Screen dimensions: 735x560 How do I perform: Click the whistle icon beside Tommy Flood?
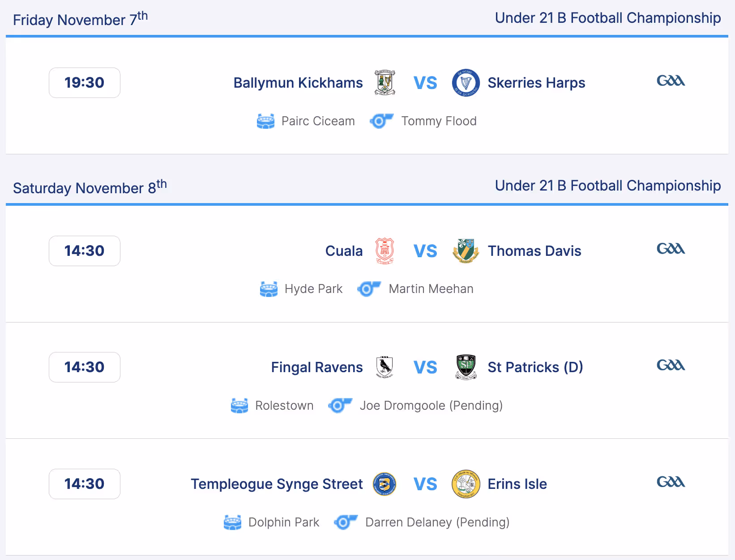(x=381, y=121)
